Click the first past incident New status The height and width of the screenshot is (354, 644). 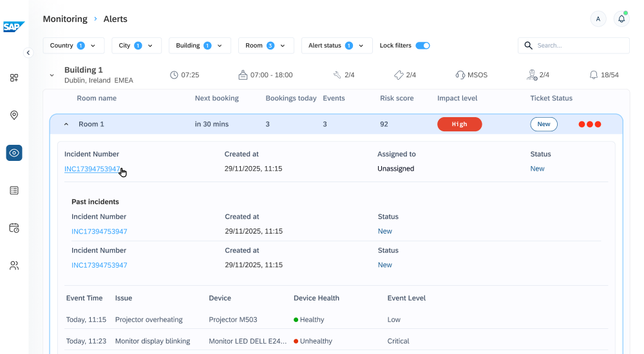385,231
